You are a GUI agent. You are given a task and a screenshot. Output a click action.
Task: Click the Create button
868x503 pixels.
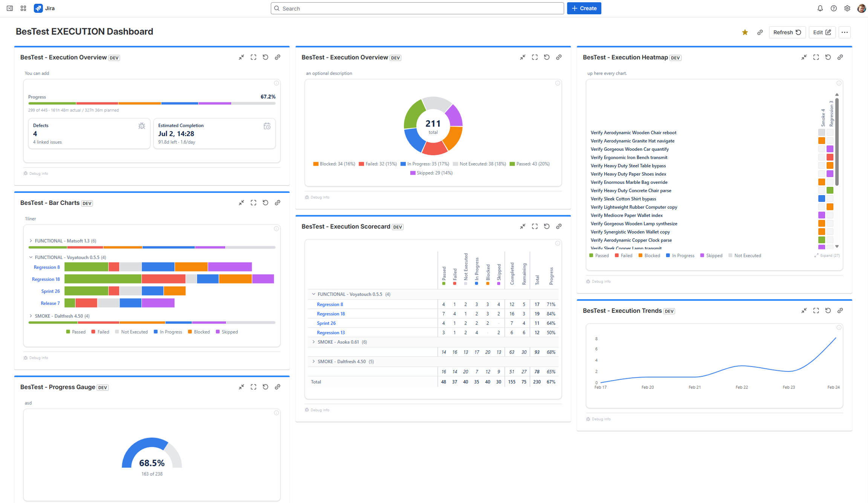tap(584, 8)
